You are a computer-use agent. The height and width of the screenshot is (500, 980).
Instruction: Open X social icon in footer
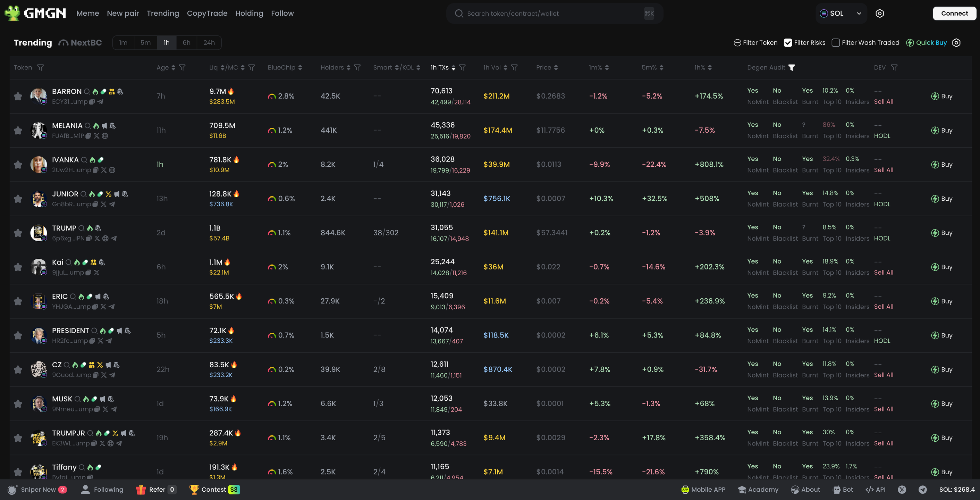click(902, 490)
